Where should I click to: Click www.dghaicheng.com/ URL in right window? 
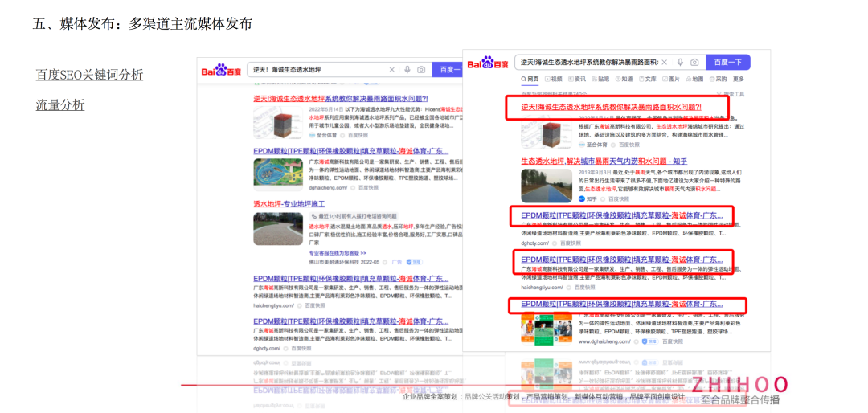pos(604,341)
